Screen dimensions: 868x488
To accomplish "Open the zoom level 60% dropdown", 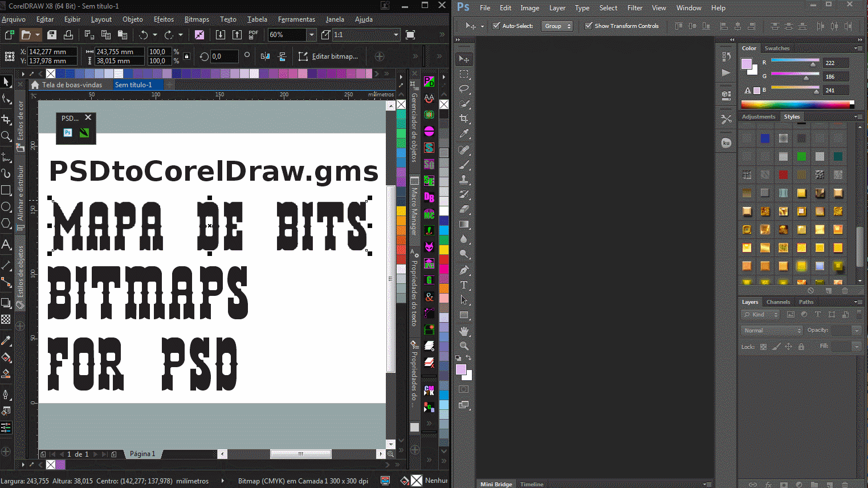I will [311, 34].
